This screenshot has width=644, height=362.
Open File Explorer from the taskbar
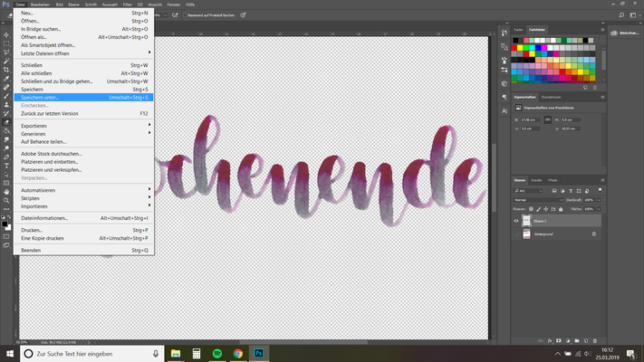click(175, 353)
